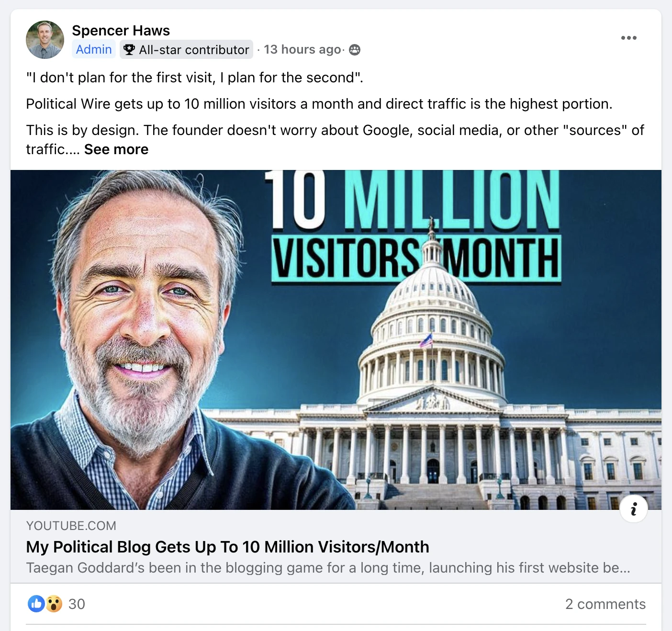This screenshot has width=672, height=631.
Task: Open the My Political Blog video title link
Action: pyautogui.click(x=227, y=547)
